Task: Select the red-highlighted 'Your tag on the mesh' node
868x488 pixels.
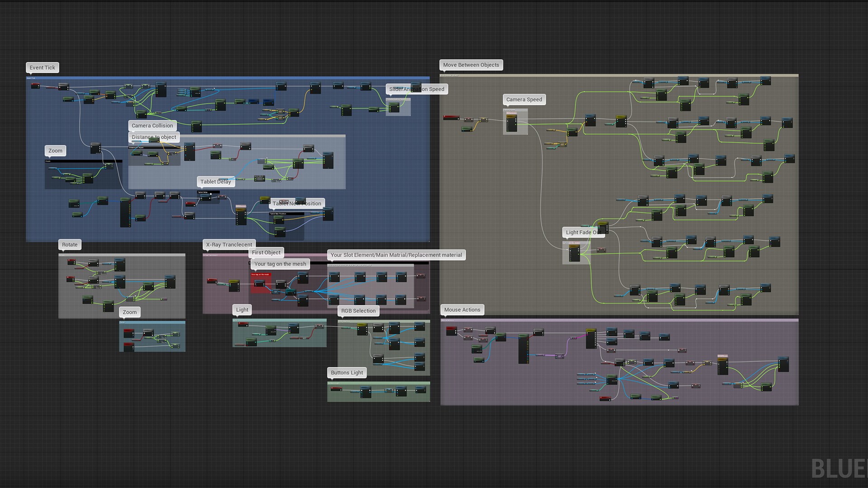Action: [260, 282]
